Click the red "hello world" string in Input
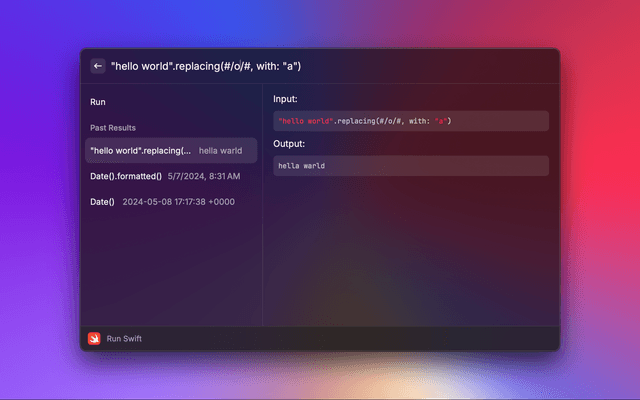The height and width of the screenshot is (400, 640). coord(304,121)
